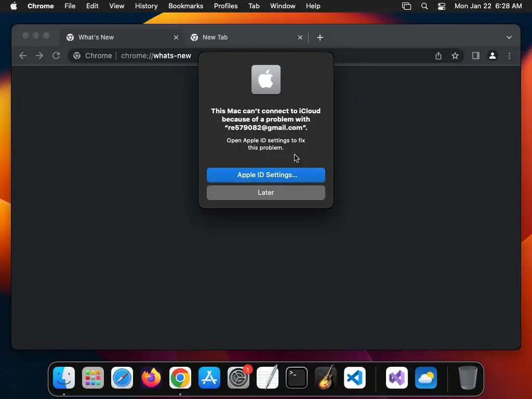Open the Chrome application menu
Viewport: 532px width, 399px height.
41,6
